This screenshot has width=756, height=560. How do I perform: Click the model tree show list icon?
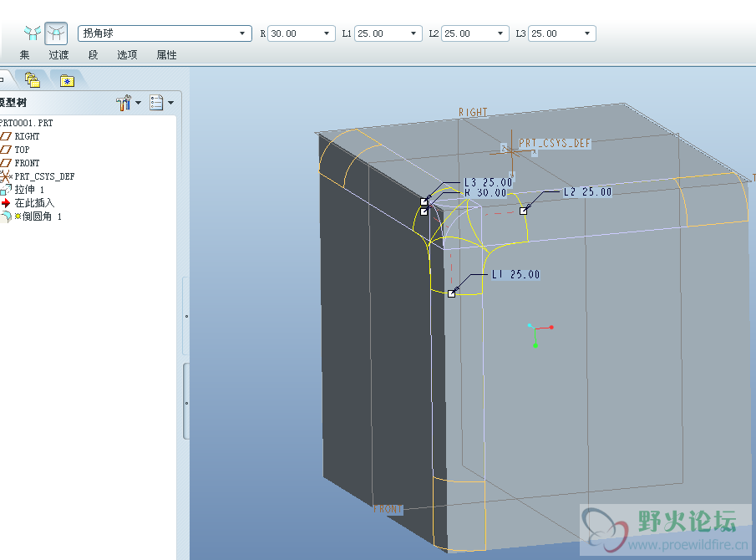(156, 103)
